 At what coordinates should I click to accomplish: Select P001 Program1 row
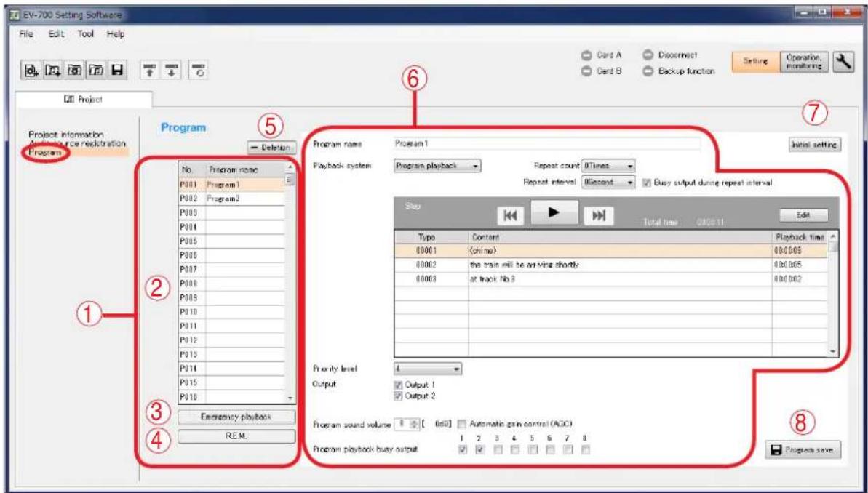pos(231,184)
